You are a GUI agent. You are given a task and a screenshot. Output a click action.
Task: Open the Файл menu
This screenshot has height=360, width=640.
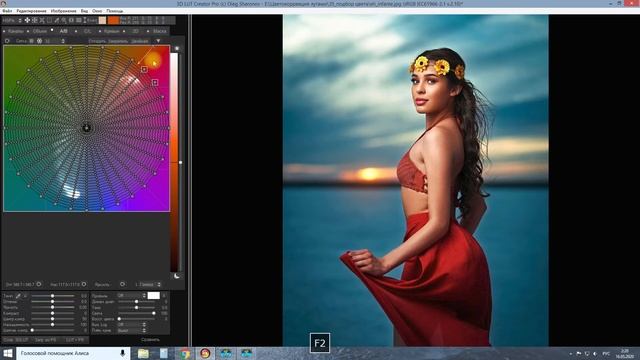click(x=7, y=11)
